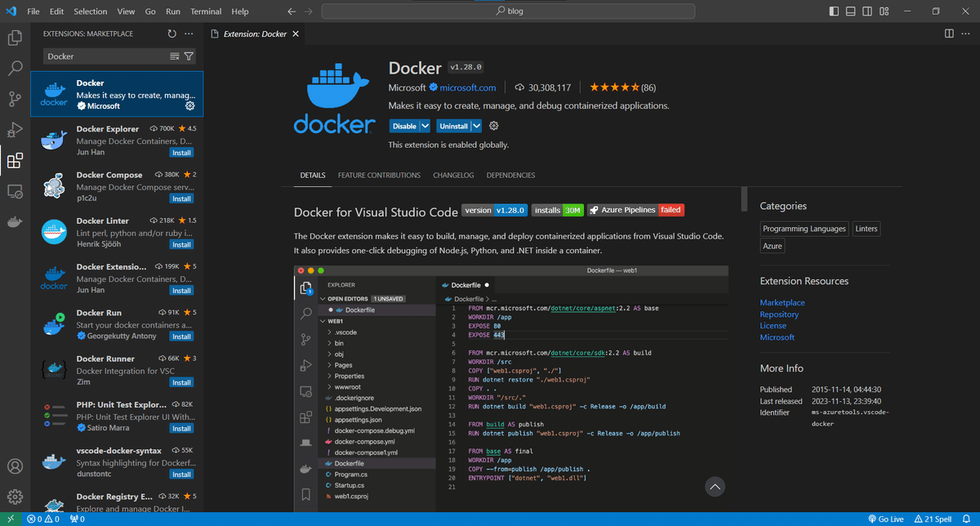Toggle the bottom panel layout button
The height and width of the screenshot is (526, 980).
coord(851,11)
